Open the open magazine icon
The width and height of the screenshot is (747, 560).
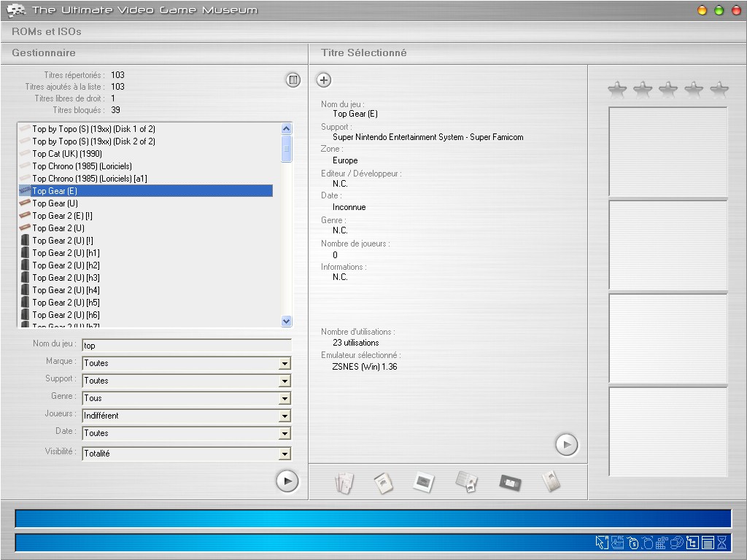(467, 482)
